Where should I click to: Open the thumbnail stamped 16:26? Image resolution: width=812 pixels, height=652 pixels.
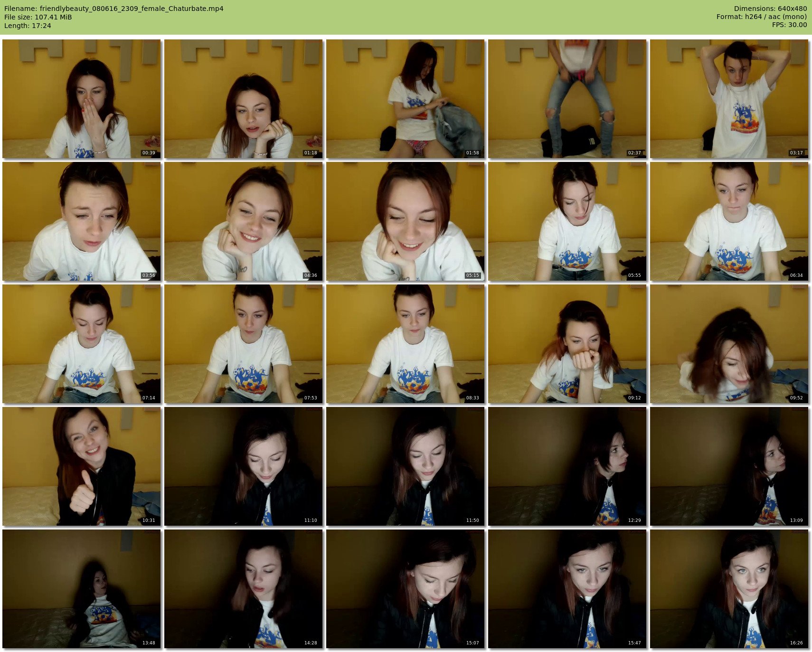click(729, 589)
